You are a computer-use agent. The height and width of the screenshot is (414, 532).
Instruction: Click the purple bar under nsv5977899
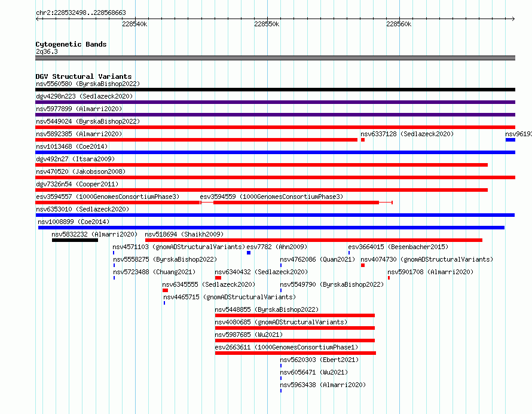click(275, 115)
